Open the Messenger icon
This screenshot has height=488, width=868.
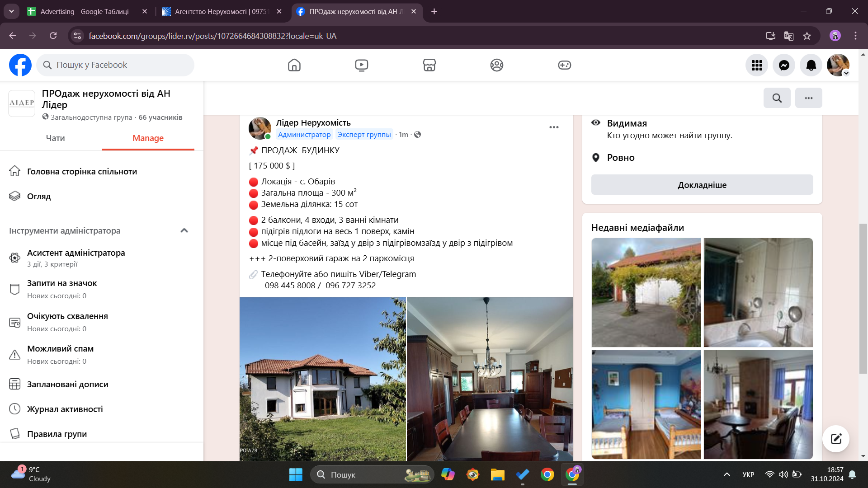coord(784,65)
